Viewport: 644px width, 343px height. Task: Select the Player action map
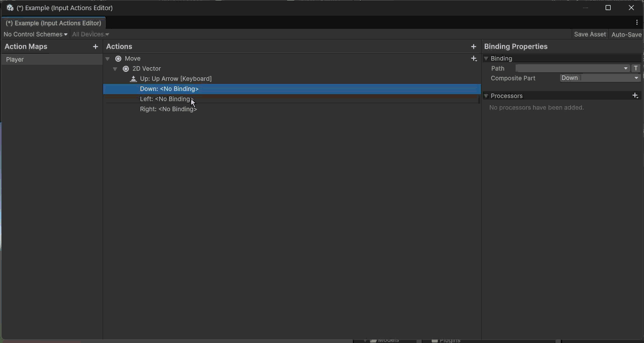52,60
